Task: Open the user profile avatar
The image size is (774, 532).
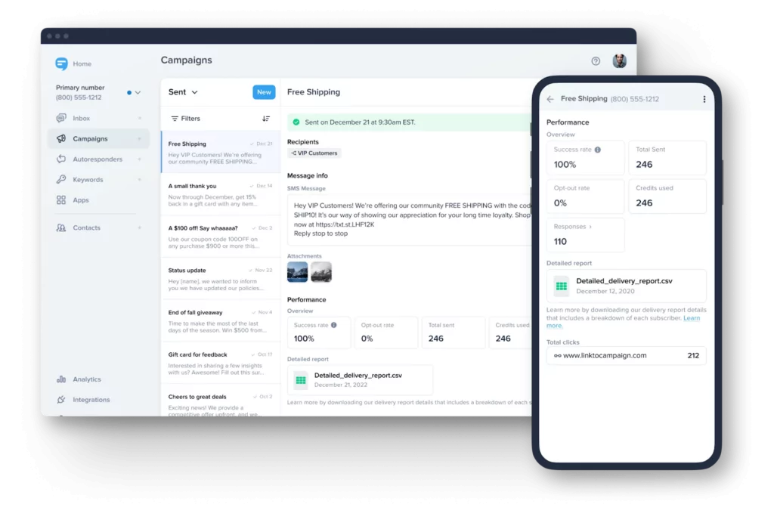Action: coord(619,61)
